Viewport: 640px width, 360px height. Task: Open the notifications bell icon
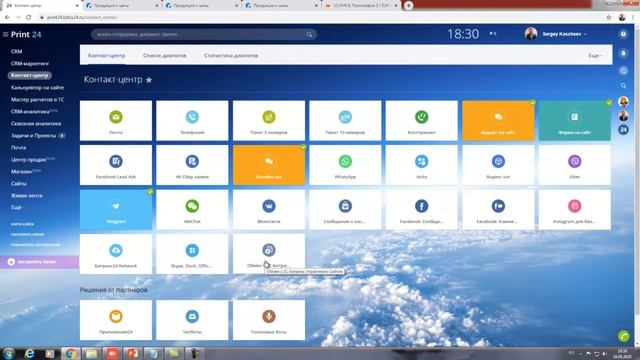(x=623, y=53)
